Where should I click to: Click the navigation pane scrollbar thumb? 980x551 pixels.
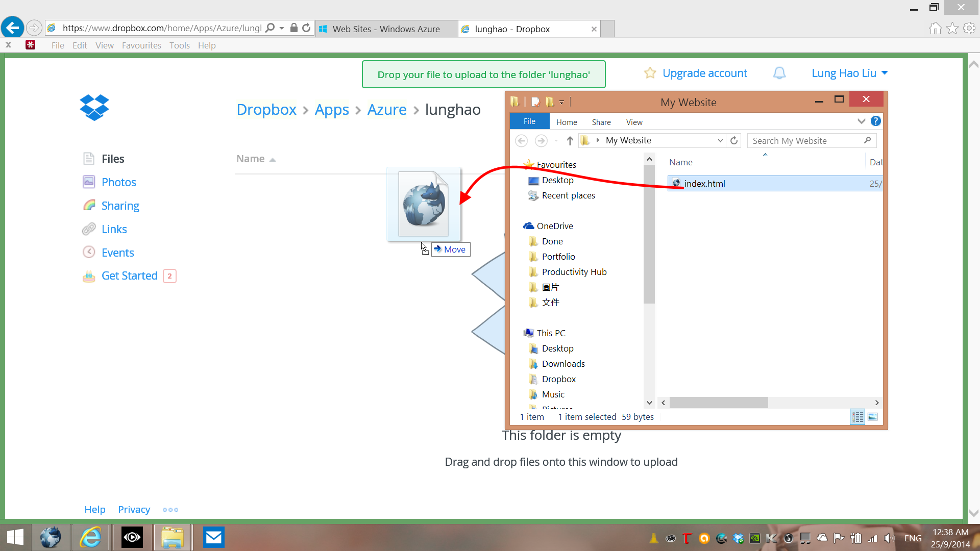pyautogui.click(x=649, y=234)
